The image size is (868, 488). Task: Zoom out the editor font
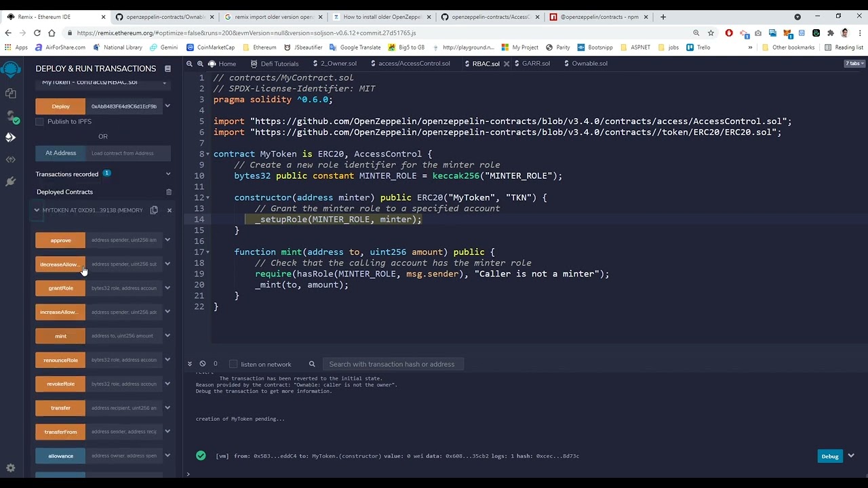coord(190,63)
